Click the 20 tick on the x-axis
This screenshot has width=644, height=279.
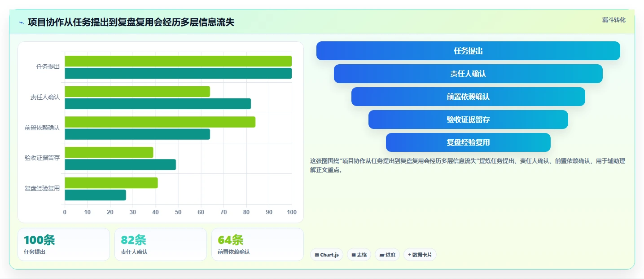point(110,212)
